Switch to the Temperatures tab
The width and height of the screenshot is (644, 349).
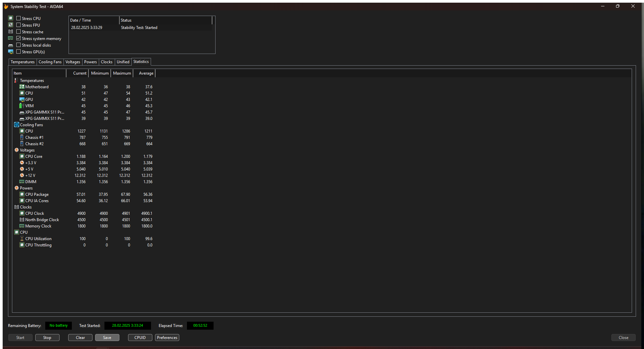tap(23, 62)
